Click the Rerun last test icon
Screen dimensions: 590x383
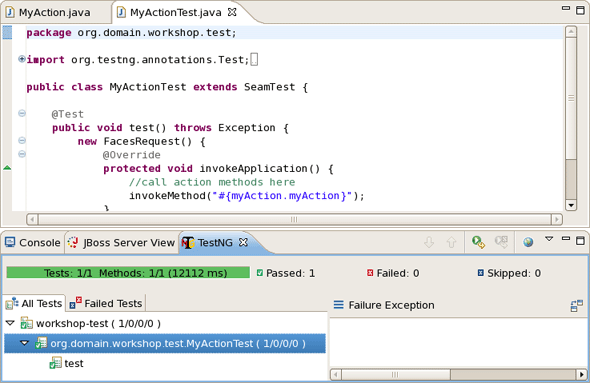478,242
